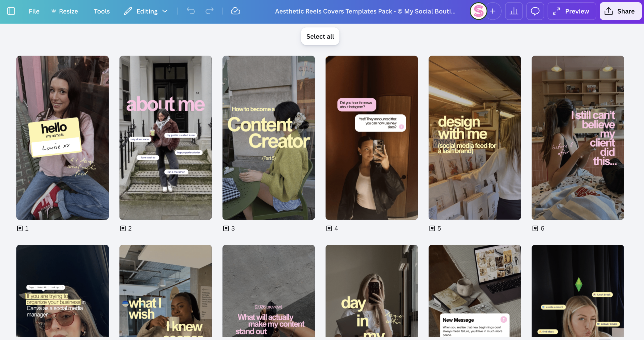Click the design title text field
The image size is (644, 340).
365,11
